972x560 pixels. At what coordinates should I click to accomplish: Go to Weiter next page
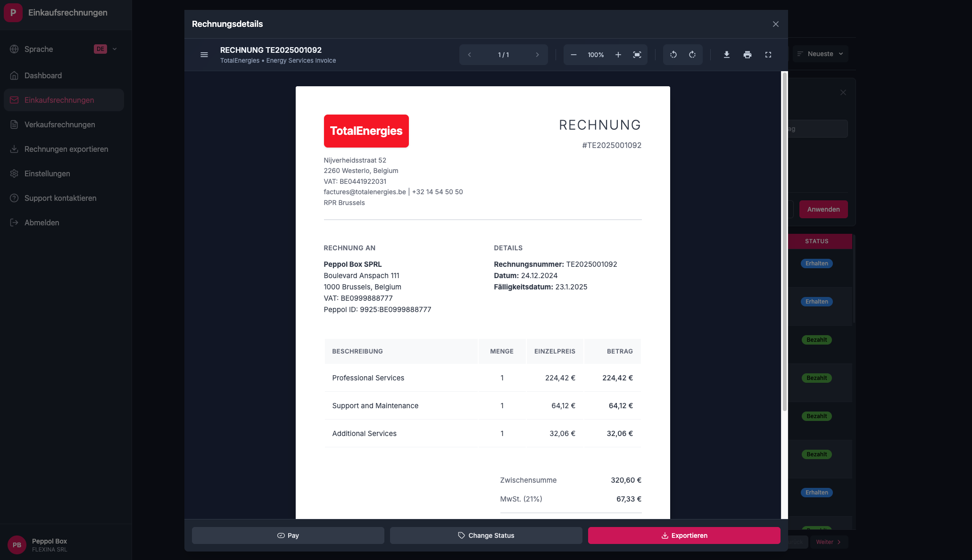[829, 542]
